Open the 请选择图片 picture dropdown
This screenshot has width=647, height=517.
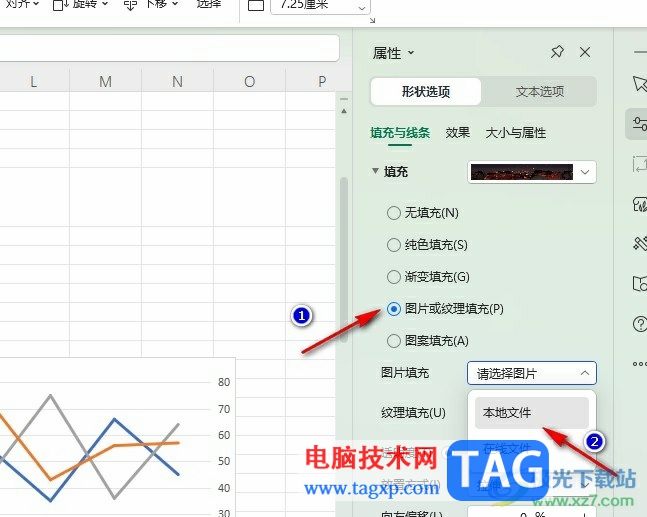click(532, 373)
